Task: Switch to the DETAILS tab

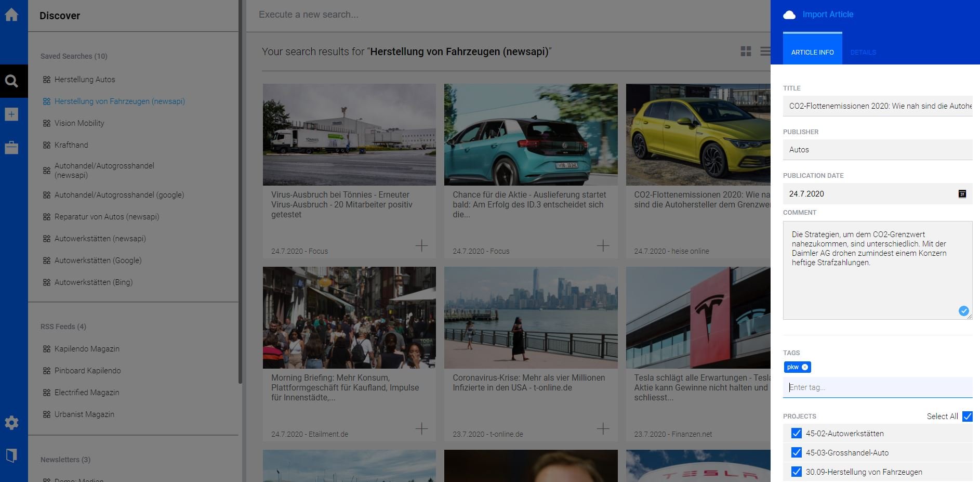Action: pyautogui.click(x=863, y=52)
